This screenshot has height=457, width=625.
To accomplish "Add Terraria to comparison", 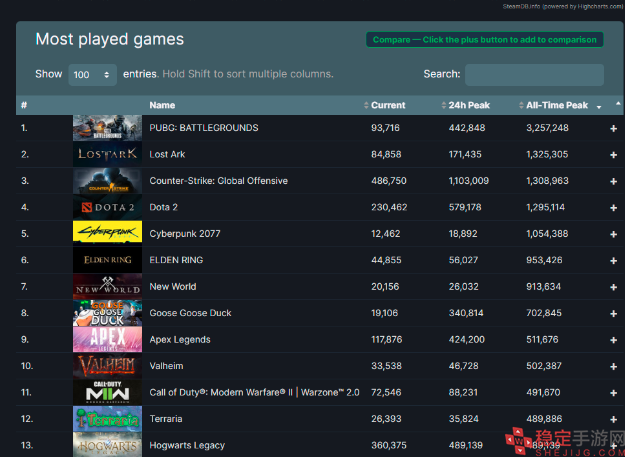I will (613, 420).
